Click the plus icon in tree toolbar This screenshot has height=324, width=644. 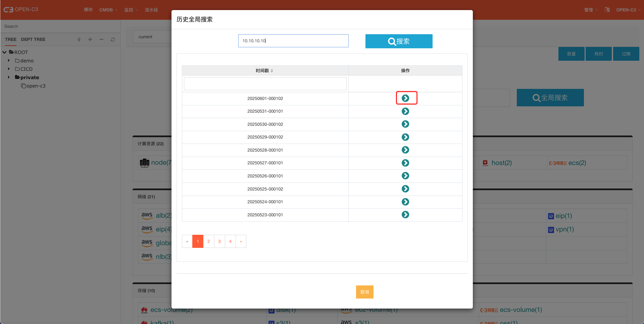coord(90,40)
